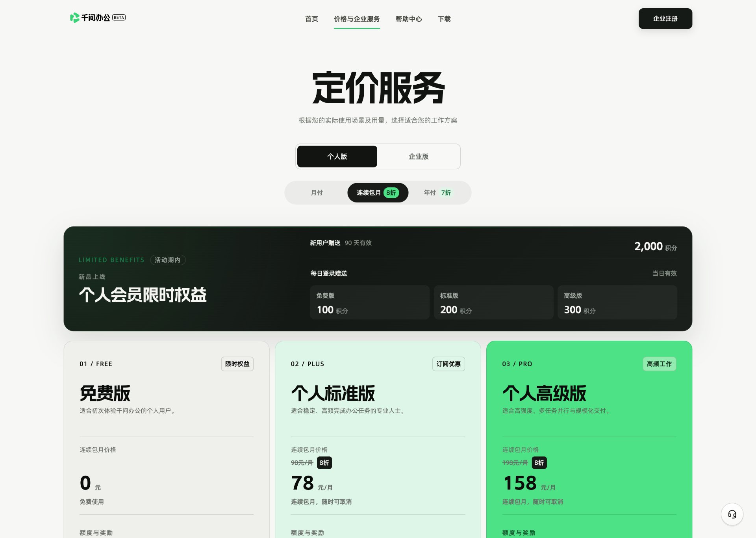Click the 01 / FREE label
Image resolution: width=756 pixels, height=538 pixels.
pyautogui.click(x=96, y=364)
